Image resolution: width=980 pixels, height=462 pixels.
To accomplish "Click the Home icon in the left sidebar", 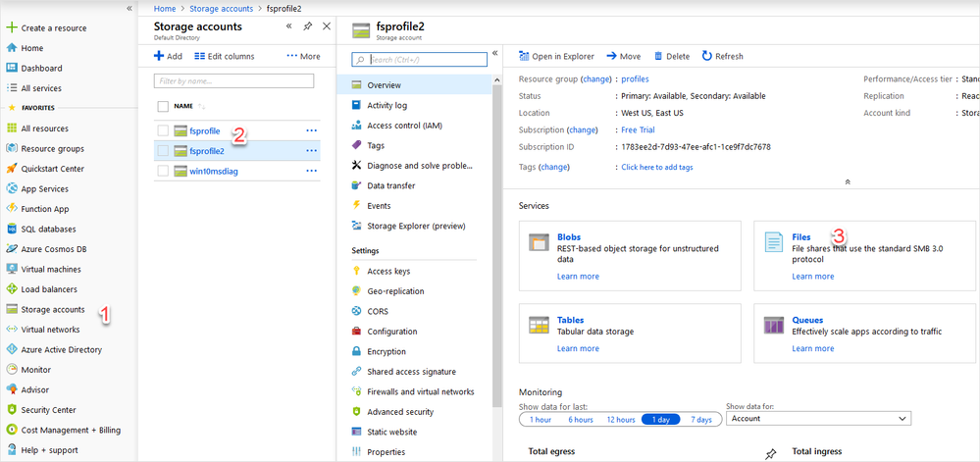I will tap(11, 48).
